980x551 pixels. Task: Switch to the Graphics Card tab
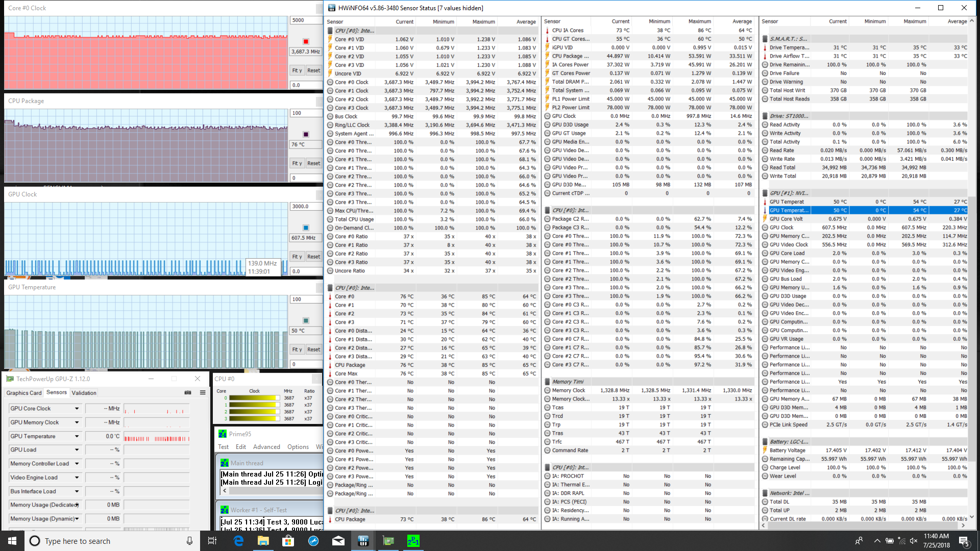[x=24, y=393]
